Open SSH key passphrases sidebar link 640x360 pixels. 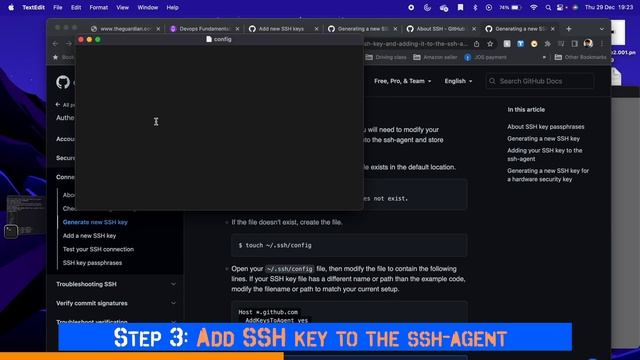pyautogui.click(x=92, y=262)
